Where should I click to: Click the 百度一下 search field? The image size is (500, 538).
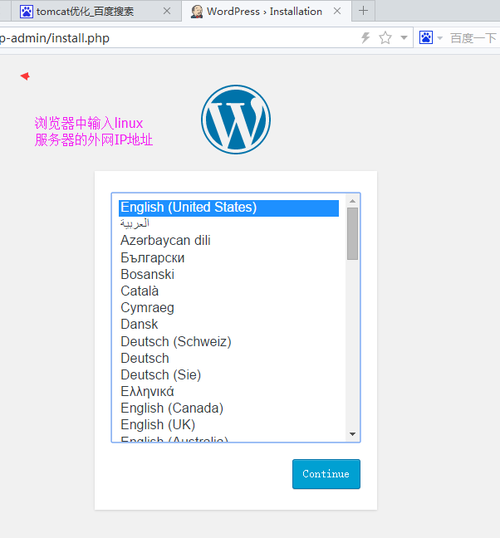pyautogui.click(x=474, y=38)
